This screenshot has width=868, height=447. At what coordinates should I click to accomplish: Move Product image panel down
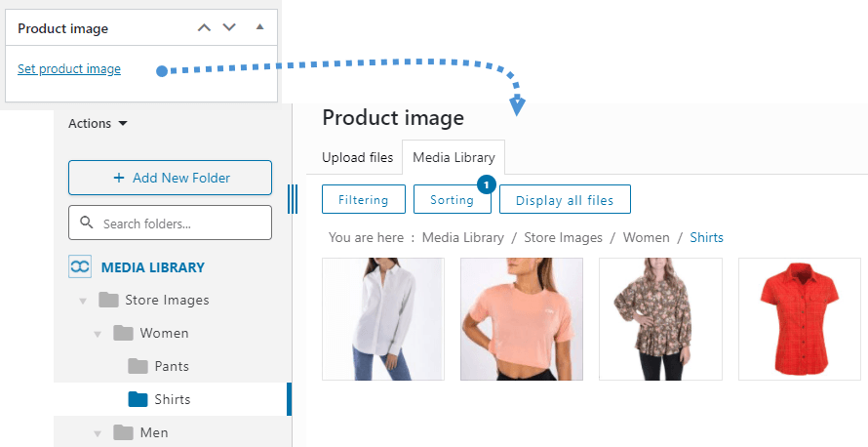230,27
